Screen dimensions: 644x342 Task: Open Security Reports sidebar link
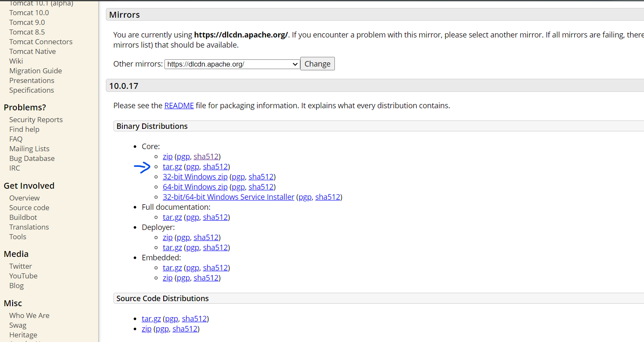36,120
